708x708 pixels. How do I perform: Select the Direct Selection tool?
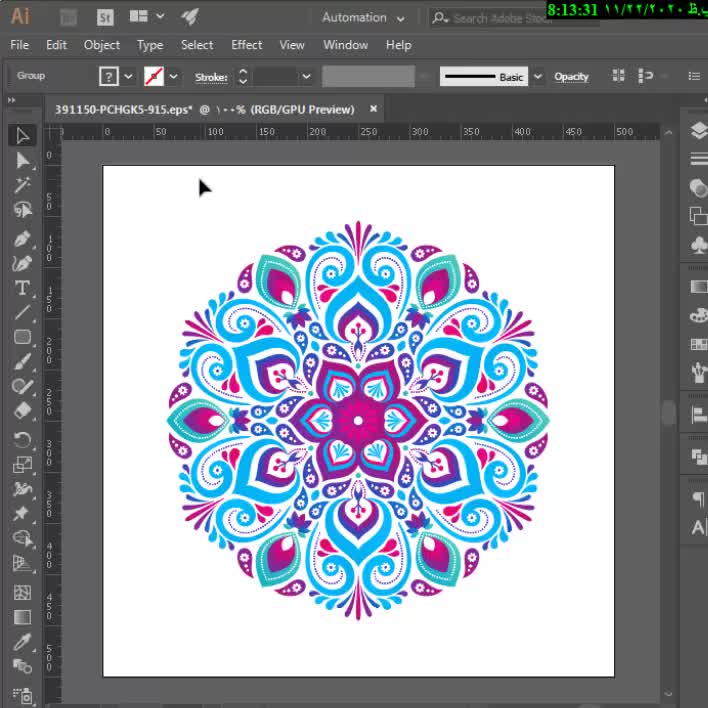point(23,160)
